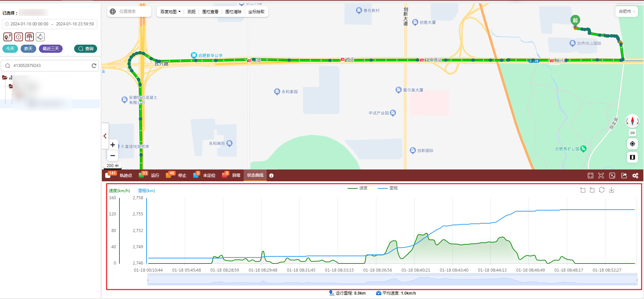Click the 查询 search button

pyautogui.click(x=86, y=49)
